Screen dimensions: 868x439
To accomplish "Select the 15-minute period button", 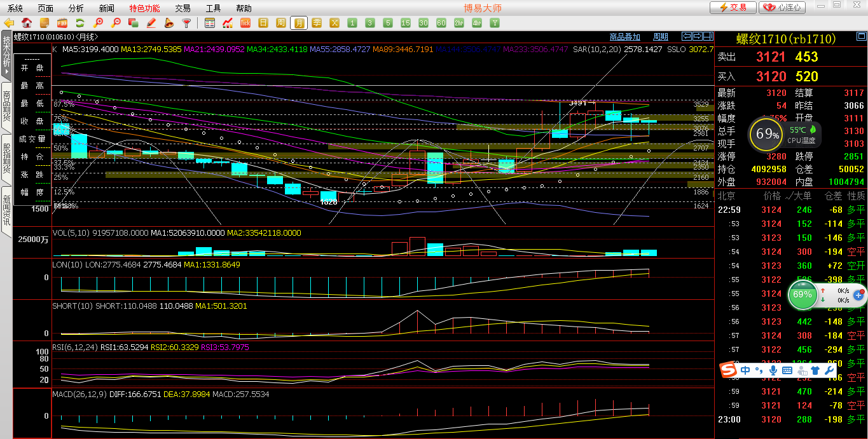I will pyautogui.click(x=406, y=23).
